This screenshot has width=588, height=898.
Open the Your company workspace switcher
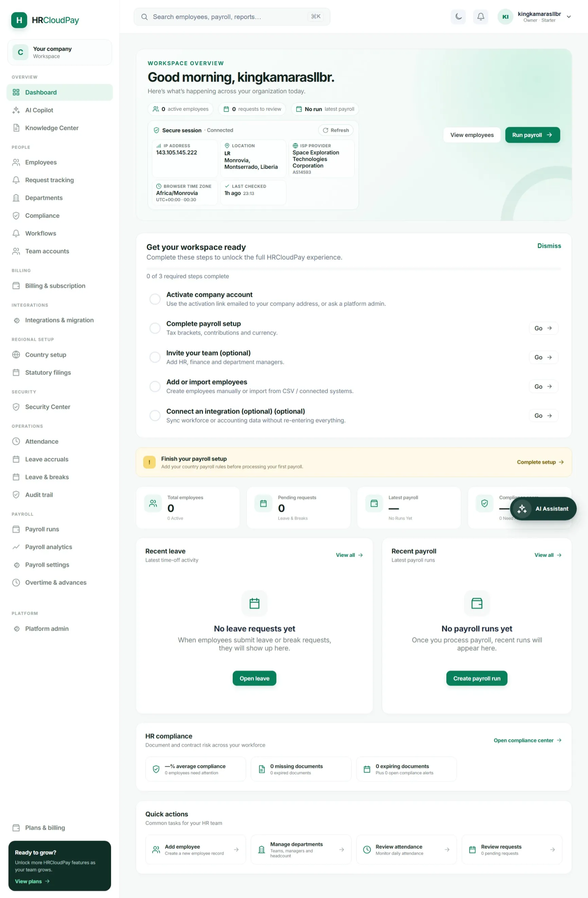click(x=60, y=52)
